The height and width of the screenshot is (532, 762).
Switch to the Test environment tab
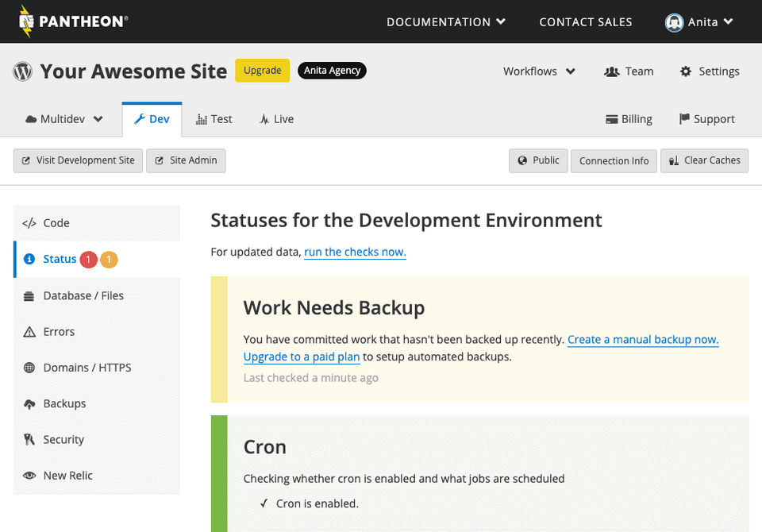pos(214,119)
